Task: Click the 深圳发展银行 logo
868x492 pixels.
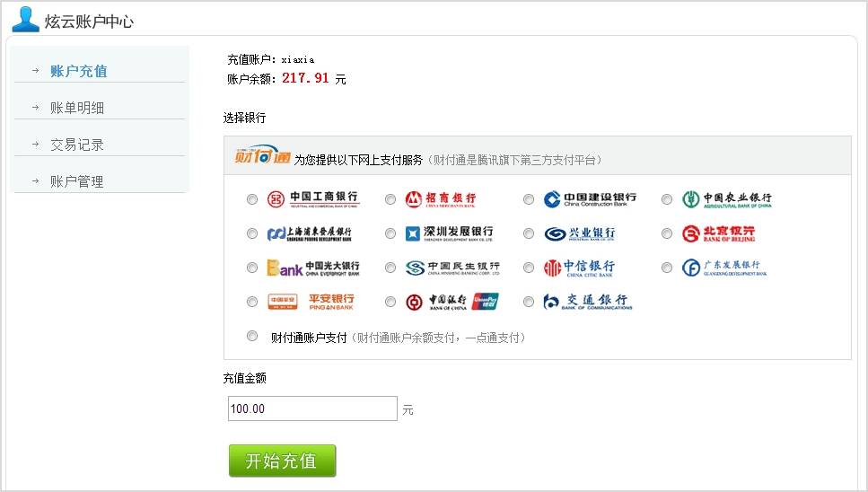Action: 449,233
